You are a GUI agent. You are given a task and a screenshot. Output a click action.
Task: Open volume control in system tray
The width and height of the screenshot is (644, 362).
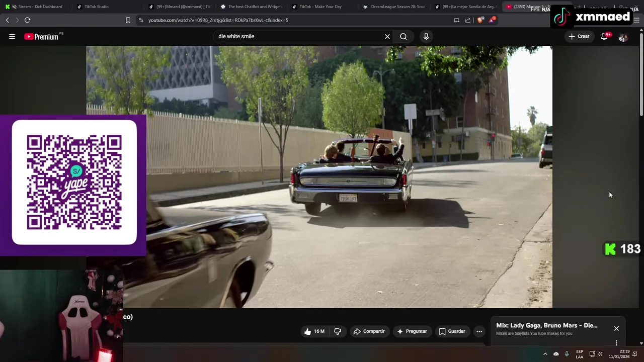[x=600, y=354]
